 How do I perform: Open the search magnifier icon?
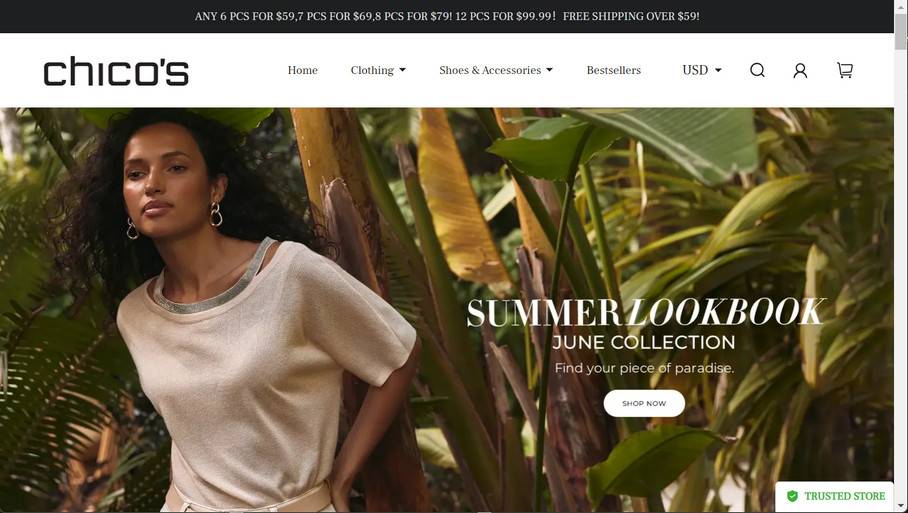(757, 70)
